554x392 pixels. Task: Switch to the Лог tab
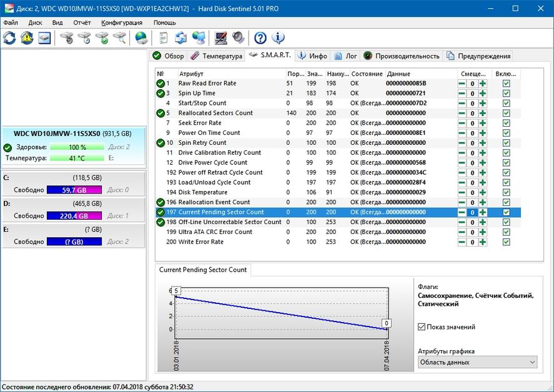[346, 56]
